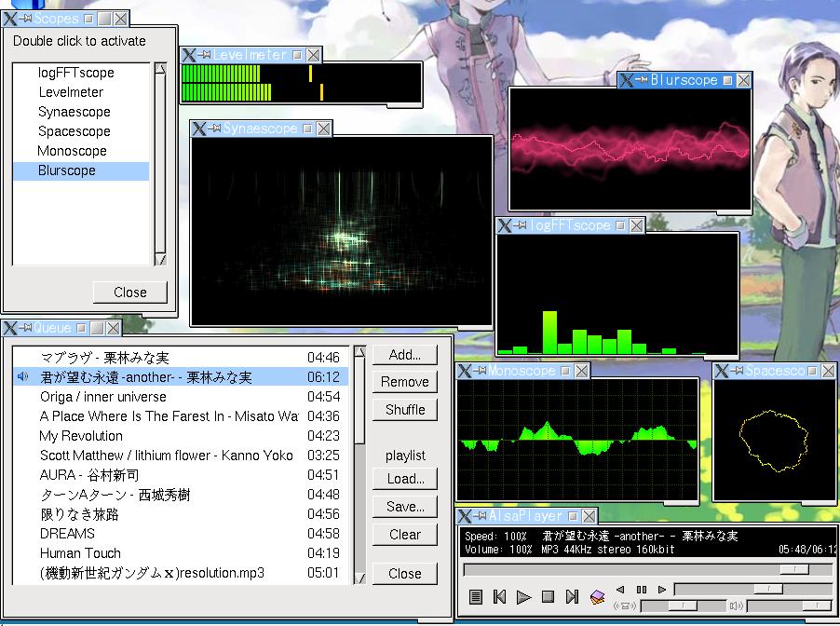
Task: Click the Save... playlist button
Action: pyautogui.click(x=405, y=507)
